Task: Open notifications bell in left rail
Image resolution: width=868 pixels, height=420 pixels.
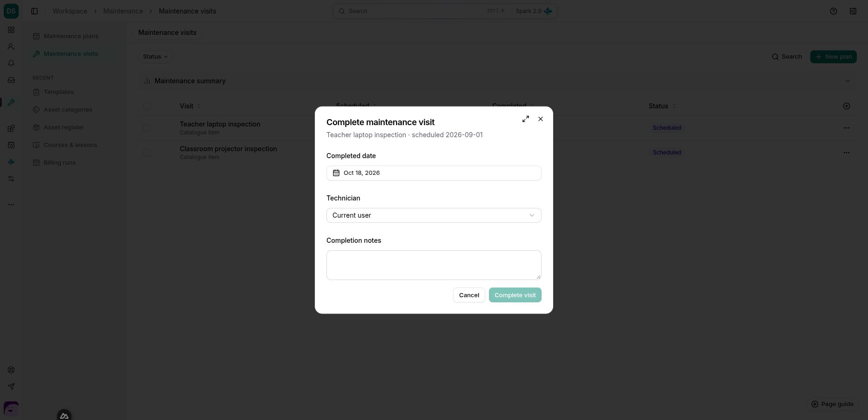Action: [11, 63]
